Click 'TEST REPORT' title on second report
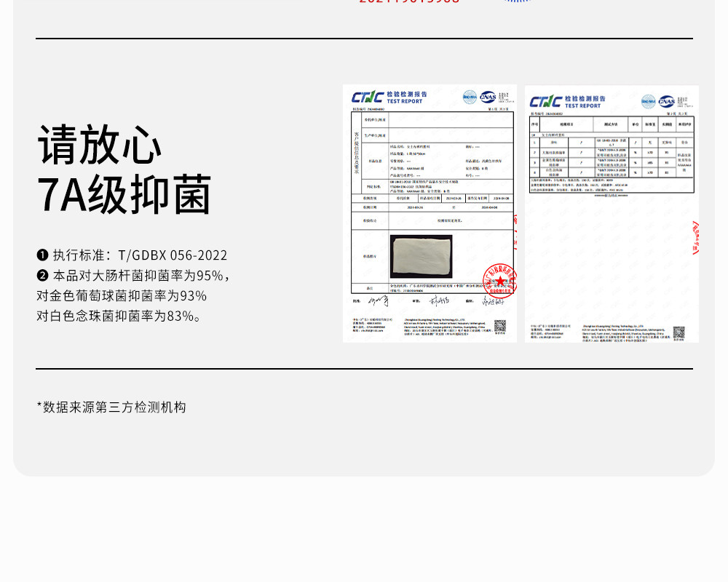Viewport: 728px width, 582px height. click(582, 105)
